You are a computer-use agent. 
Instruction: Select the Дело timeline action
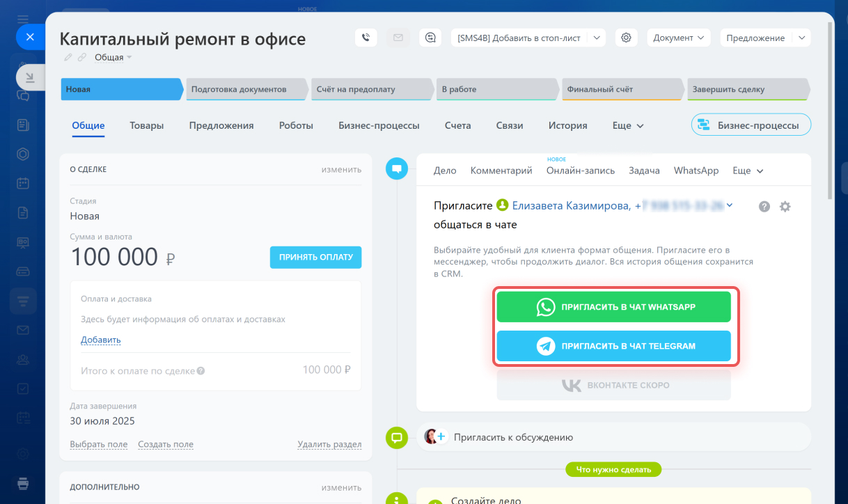pos(445,171)
